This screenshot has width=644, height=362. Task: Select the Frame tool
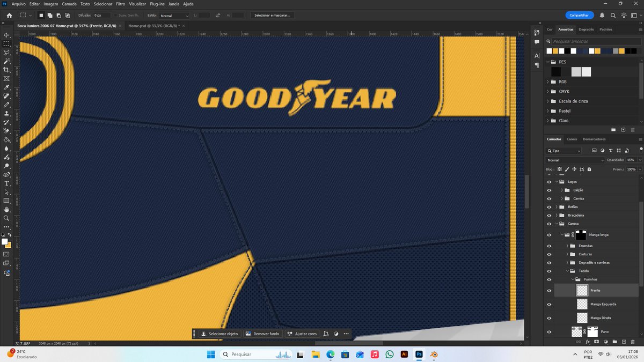[6, 78]
